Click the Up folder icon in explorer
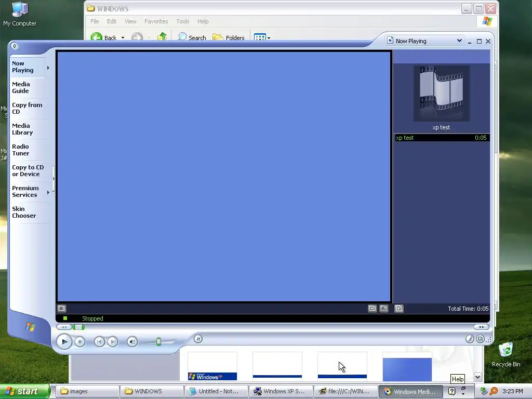Viewport: 532px width, 399px height. pos(162,36)
